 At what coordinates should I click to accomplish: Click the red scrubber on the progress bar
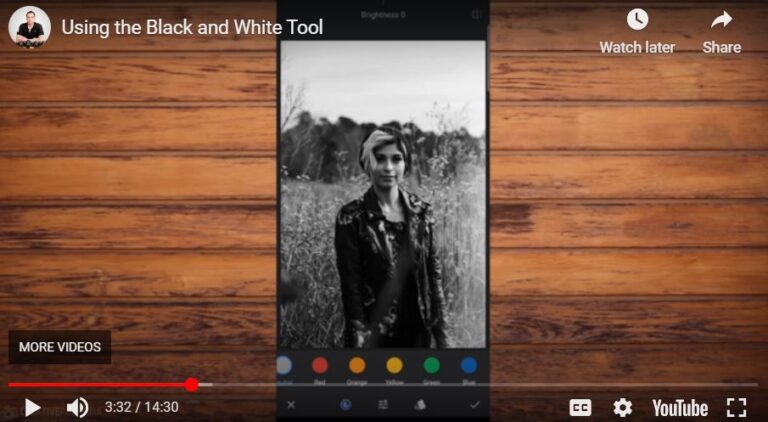coord(192,384)
